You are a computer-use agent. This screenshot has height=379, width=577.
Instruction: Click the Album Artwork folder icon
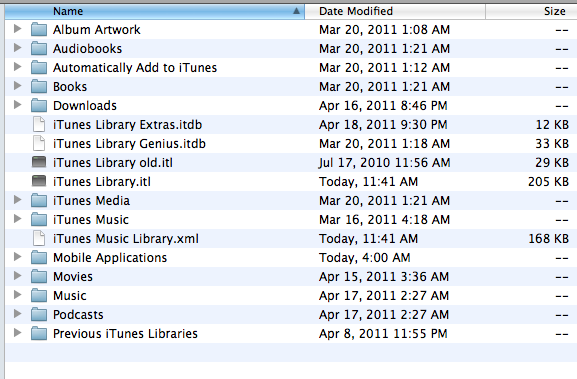(39, 29)
